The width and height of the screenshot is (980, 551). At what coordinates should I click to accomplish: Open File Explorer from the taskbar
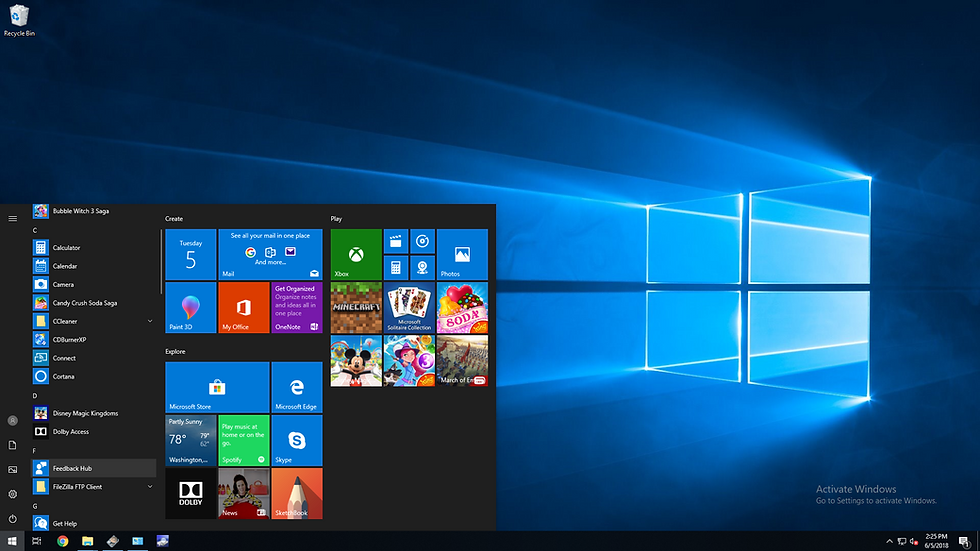pyautogui.click(x=88, y=541)
